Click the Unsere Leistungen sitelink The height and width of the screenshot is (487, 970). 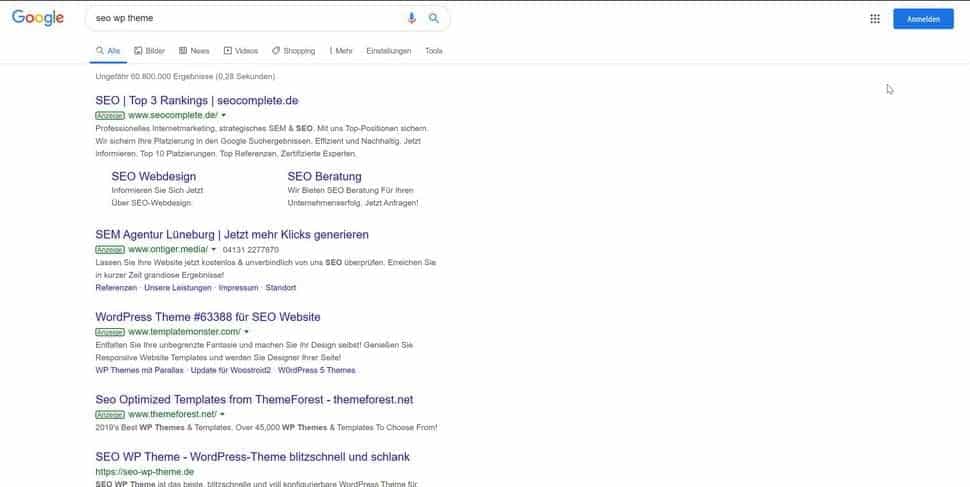pos(178,288)
